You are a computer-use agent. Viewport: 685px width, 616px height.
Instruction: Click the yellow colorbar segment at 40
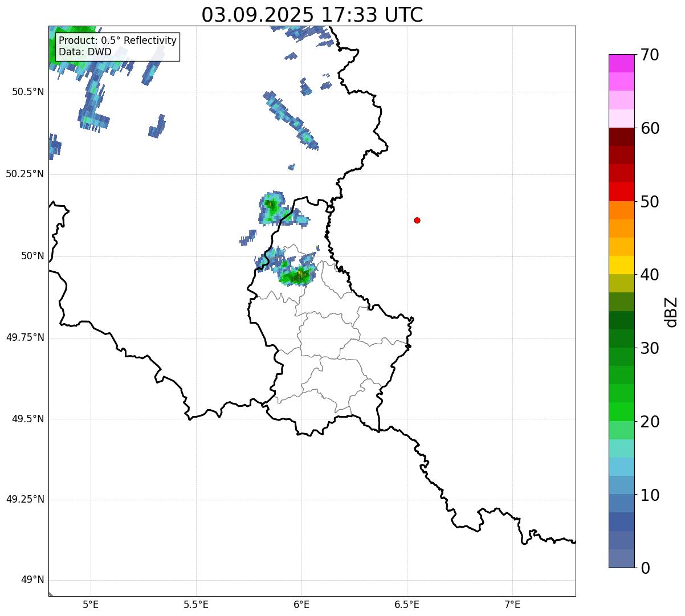[x=622, y=265]
